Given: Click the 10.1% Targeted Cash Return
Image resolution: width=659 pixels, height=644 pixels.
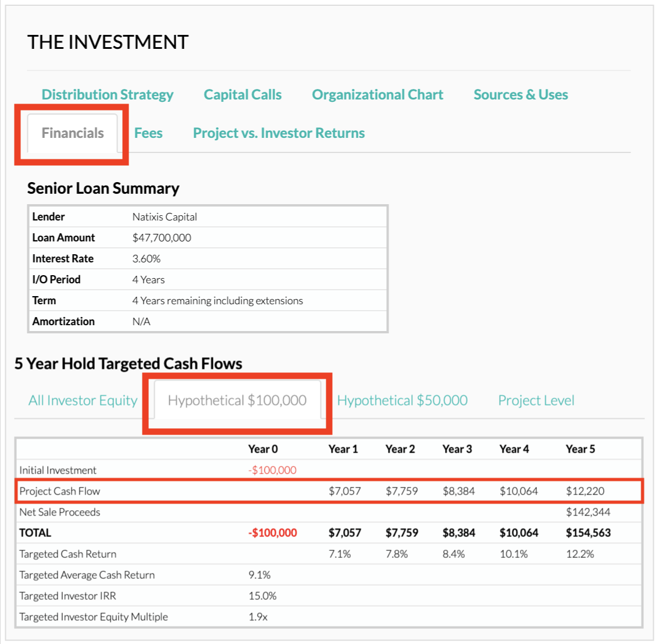Looking at the screenshot, I should 514,554.
